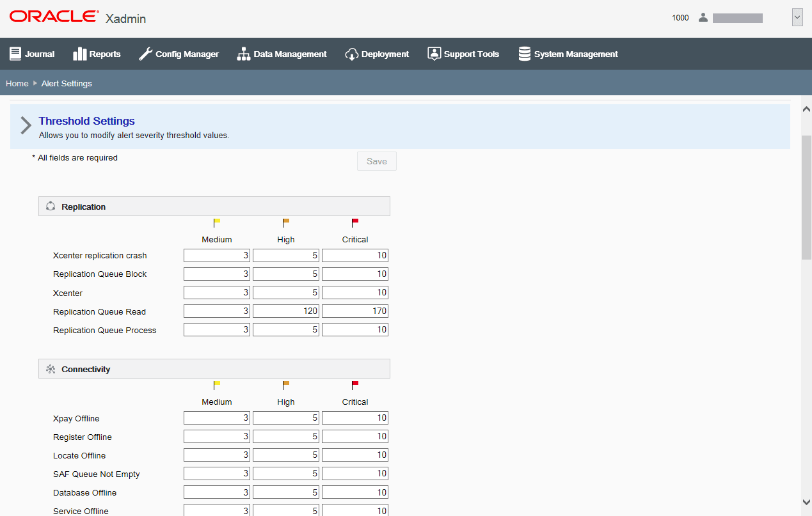The height and width of the screenshot is (516, 812).
Task: Click the Deployment cloud download icon
Action: click(x=351, y=54)
